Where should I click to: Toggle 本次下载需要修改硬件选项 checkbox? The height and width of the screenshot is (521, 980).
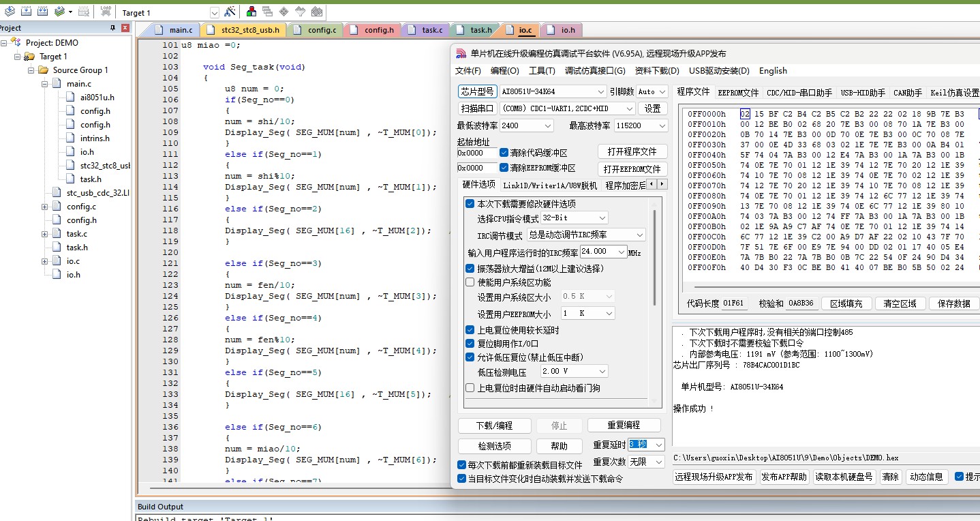[x=470, y=204]
